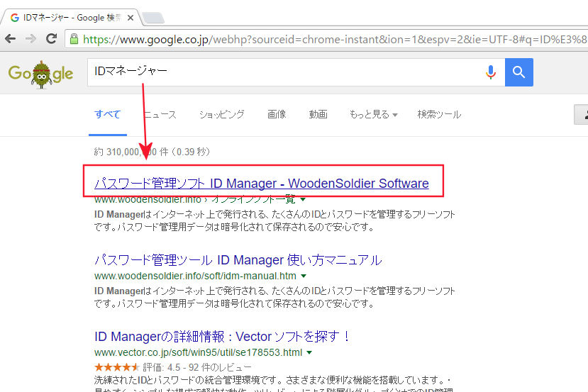Click www.woodensoldier.info/soft/idm-manual.htm URL text
This screenshot has height=392, width=588.
(x=195, y=276)
